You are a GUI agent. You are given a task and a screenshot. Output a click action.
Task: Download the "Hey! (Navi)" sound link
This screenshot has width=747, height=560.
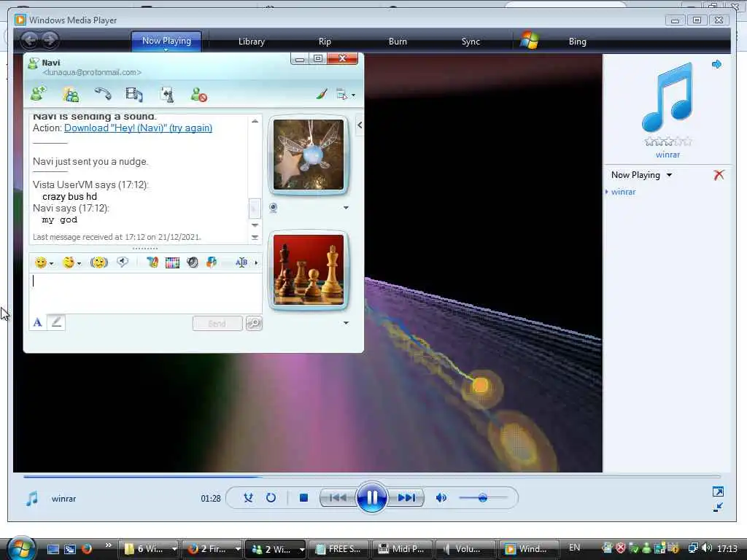[x=138, y=128]
